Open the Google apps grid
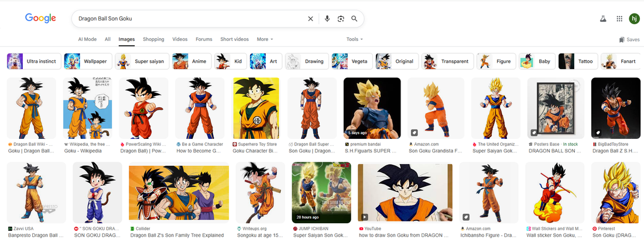The width and height of the screenshot is (644, 242). pyautogui.click(x=619, y=19)
